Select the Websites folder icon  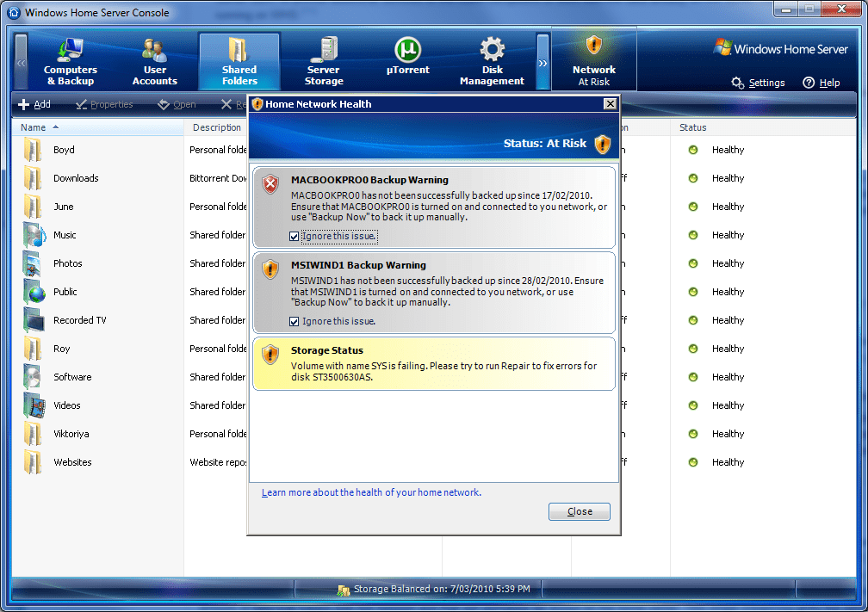33,462
